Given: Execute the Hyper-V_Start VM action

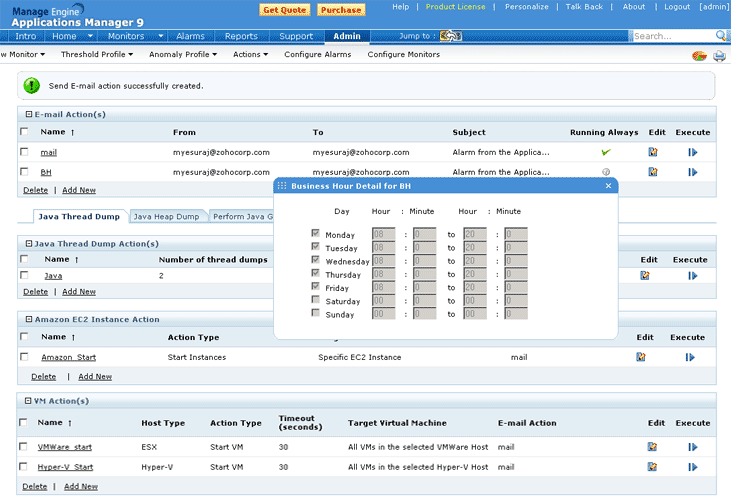Looking at the screenshot, I should 692,467.
